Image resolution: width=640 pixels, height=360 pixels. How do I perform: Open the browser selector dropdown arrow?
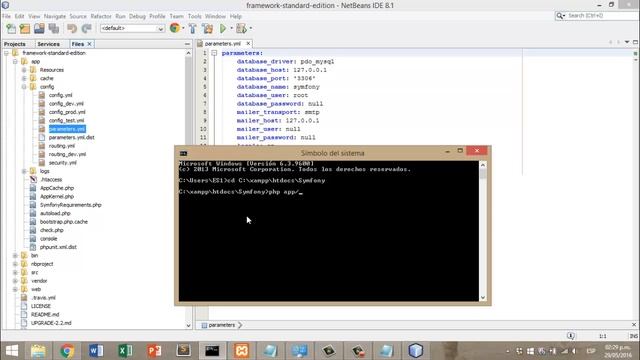coord(183,28)
